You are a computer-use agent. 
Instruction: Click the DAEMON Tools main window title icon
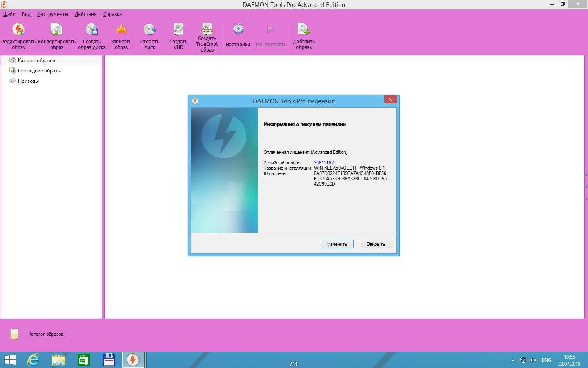pyautogui.click(x=4, y=4)
